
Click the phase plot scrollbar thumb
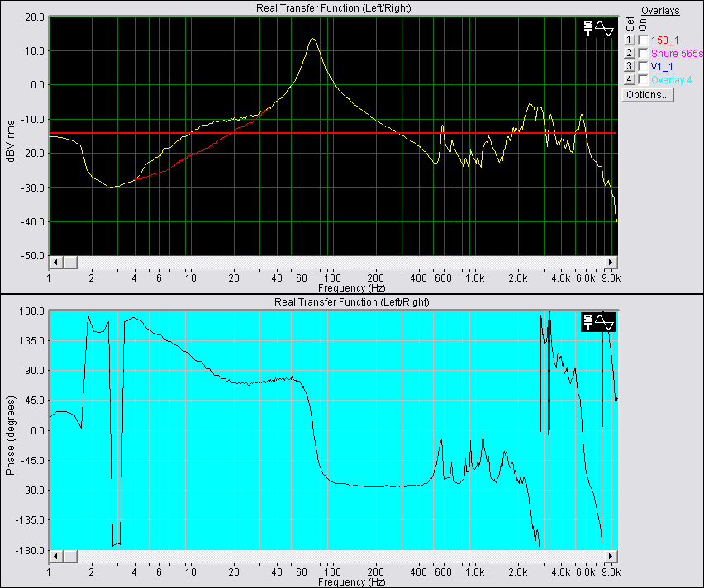(70, 557)
